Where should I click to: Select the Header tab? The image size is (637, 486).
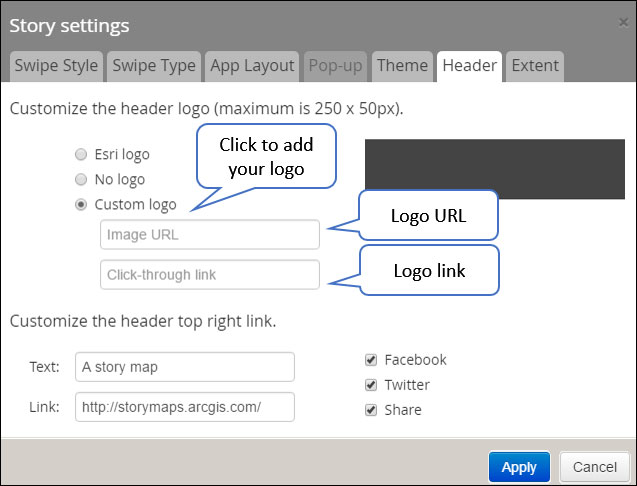point(469,66)
